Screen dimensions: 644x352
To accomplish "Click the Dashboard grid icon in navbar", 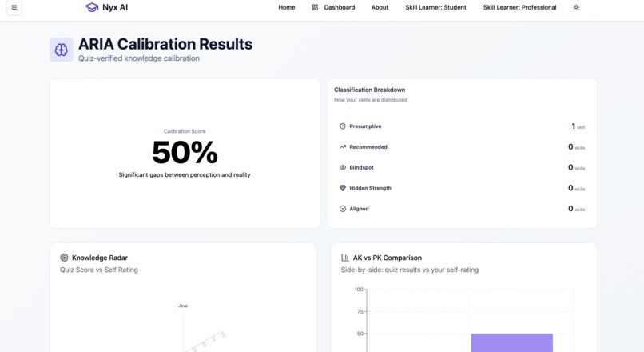I will (315, 7).
